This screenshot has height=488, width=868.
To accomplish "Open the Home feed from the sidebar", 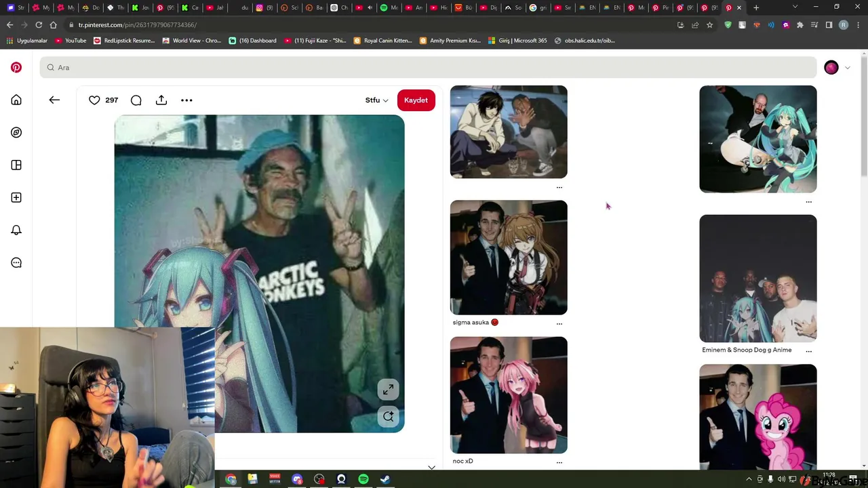I will point(16,100).
